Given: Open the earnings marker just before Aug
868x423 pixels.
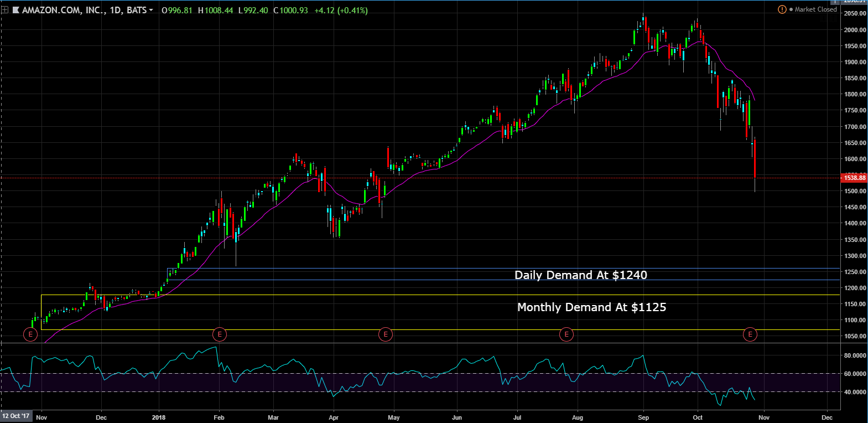Looking at the screenshot, I should pos(566,334).
